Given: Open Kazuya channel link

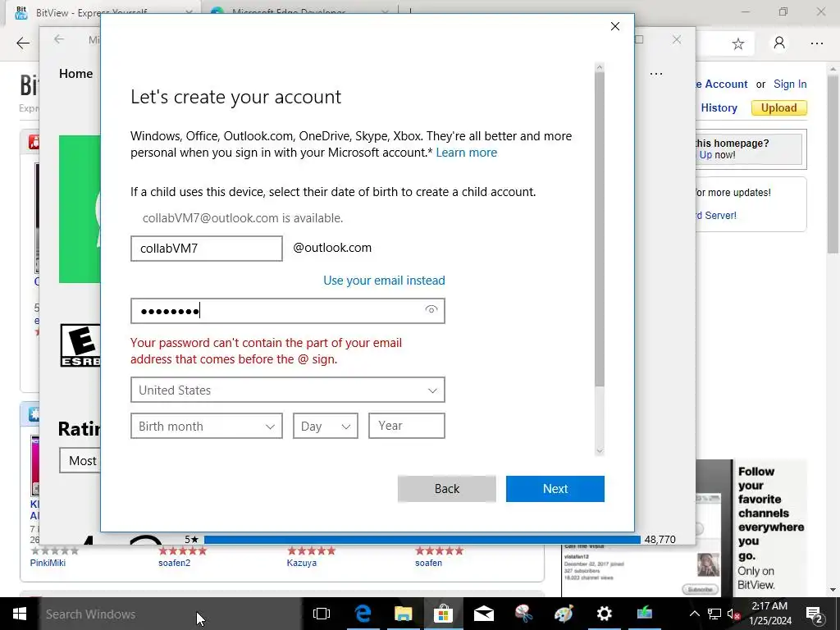Looking at the screenshot, I should point(302,563).
